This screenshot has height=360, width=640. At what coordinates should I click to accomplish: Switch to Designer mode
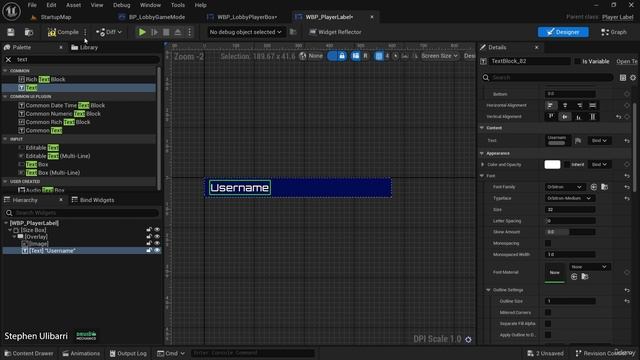pyautogui.click(x=563, y=32)
